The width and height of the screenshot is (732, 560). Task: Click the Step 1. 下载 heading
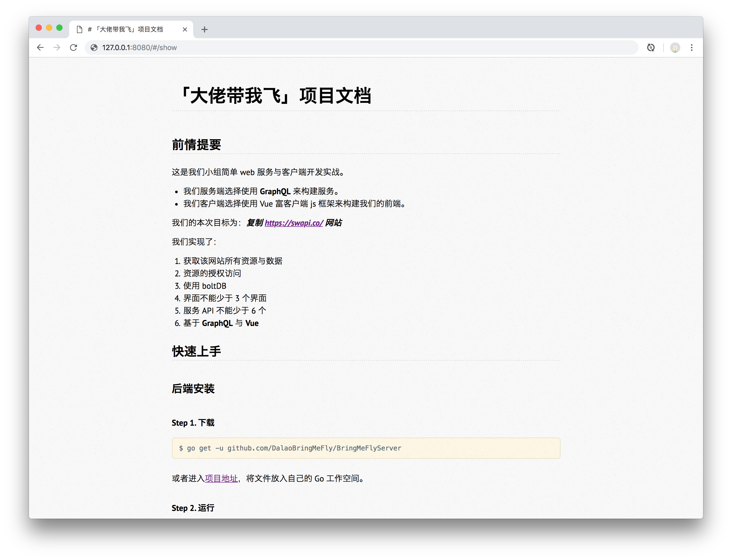click(x=193, y=423)
